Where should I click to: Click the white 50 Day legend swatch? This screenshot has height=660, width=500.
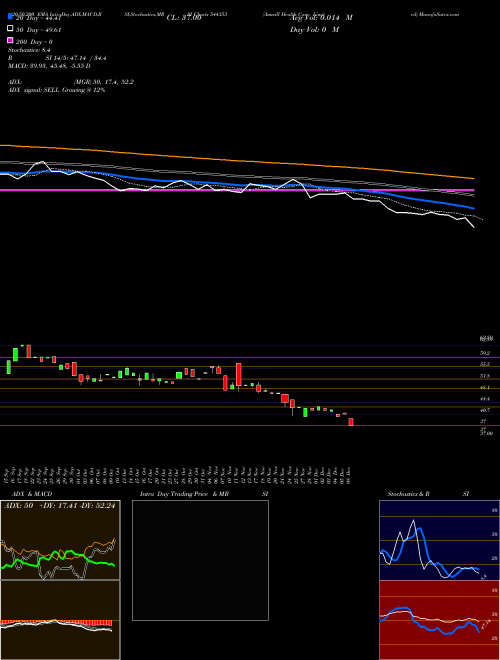coord(10,29)
